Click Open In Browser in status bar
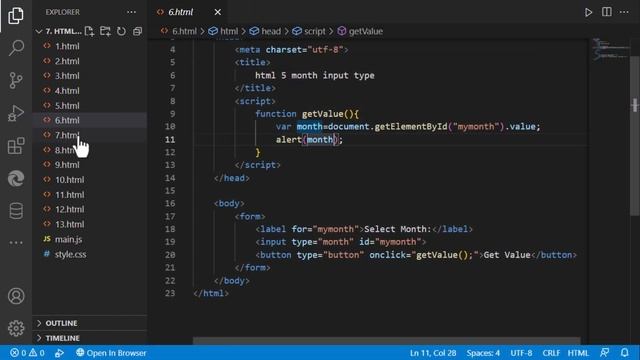 pos(111,353)
